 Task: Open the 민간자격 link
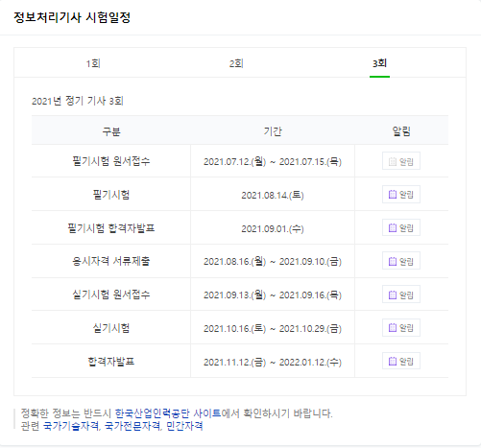pos(184,426)
